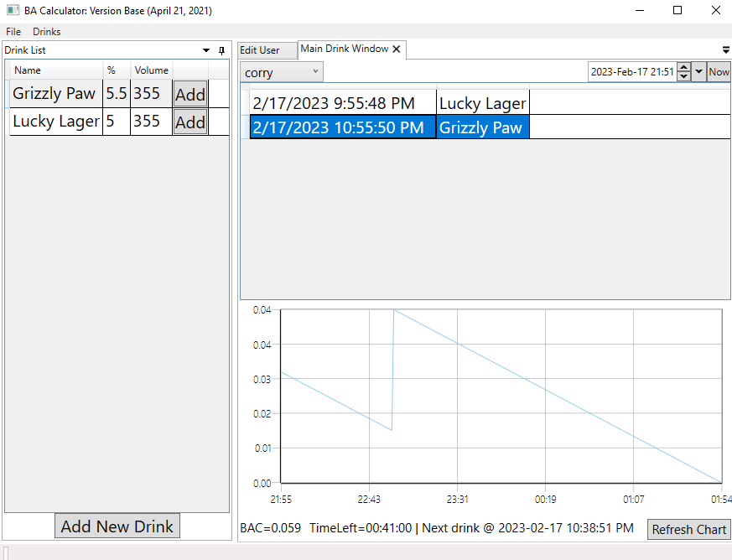Add a Lucky Lager drink
732x560 pixels.
[x=189, y=122]
